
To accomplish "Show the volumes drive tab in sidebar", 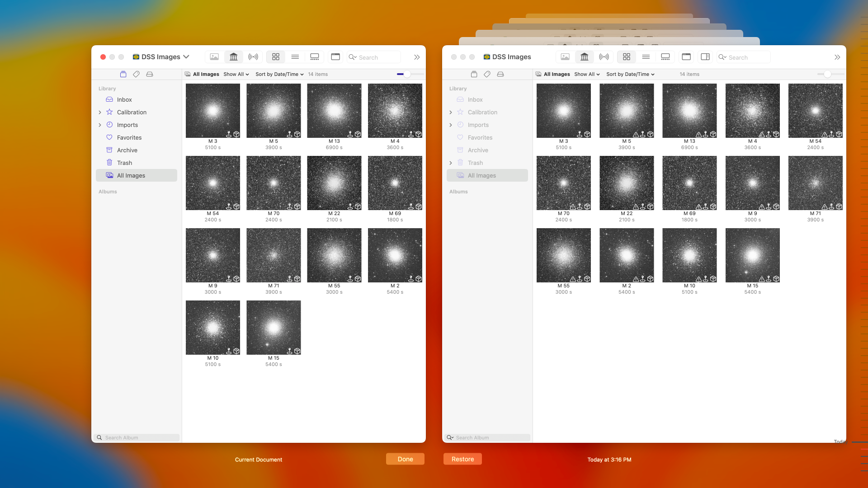I will click(150, 74).
